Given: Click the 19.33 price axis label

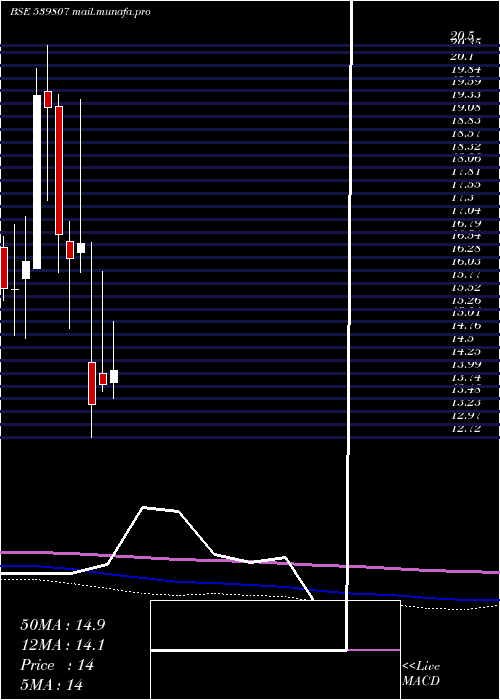Looking at the screenshot, I should (x=466, y=95).
